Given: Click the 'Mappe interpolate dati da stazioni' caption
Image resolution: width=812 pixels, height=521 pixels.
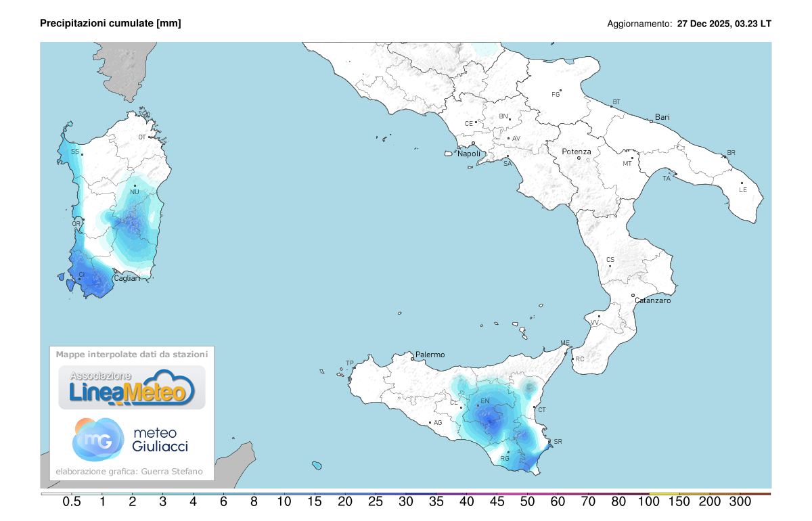Looking at the screenshot, I should click(x=132, y=354).
